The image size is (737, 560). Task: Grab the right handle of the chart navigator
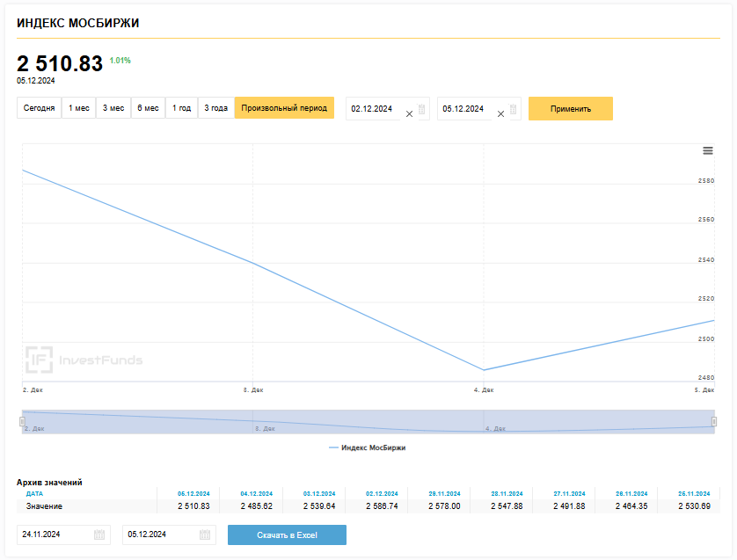pyautogui.click(x=714, y=421)
